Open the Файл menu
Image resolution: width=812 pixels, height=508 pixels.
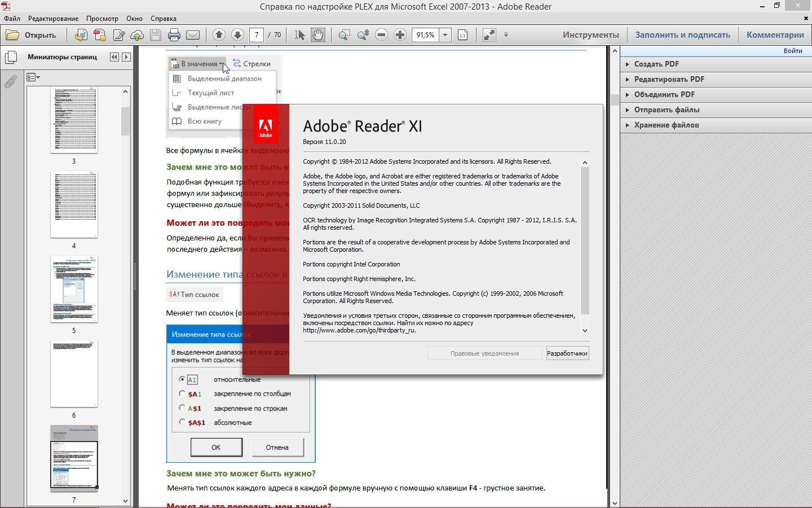(x=12, y=19)
